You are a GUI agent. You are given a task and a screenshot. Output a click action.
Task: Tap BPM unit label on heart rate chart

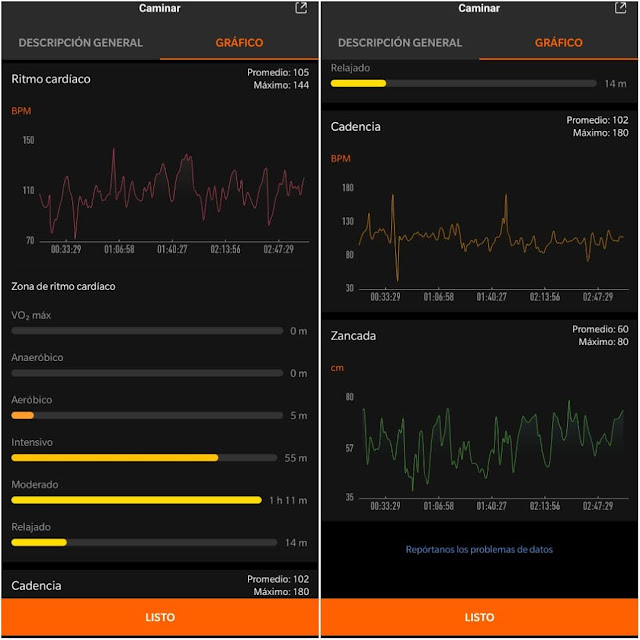[21, 111]
